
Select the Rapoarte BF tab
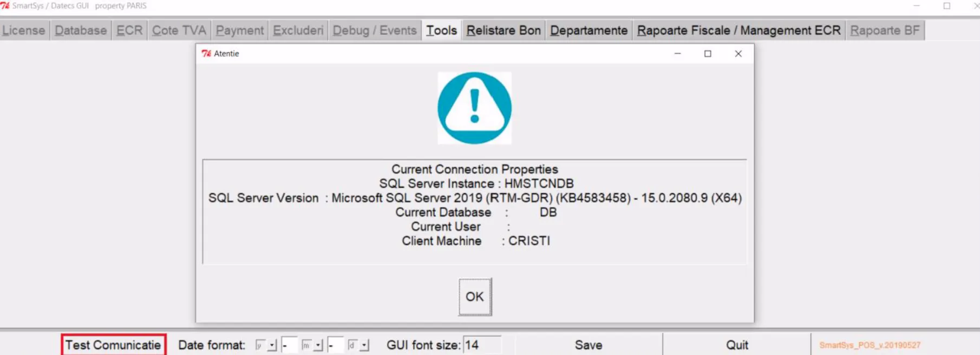click(885, 30)
